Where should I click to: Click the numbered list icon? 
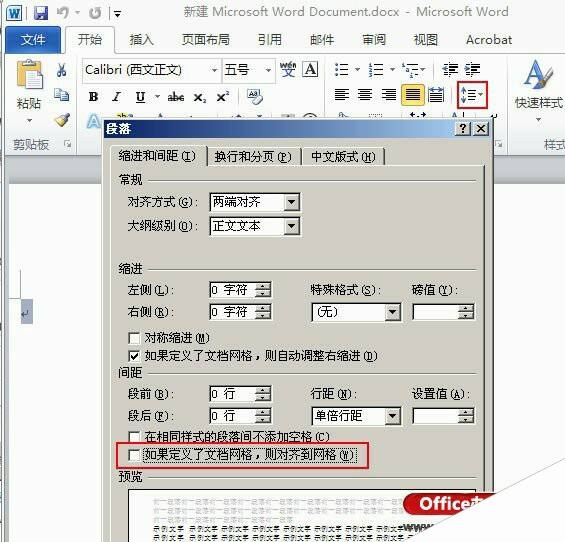click(376, 69)
